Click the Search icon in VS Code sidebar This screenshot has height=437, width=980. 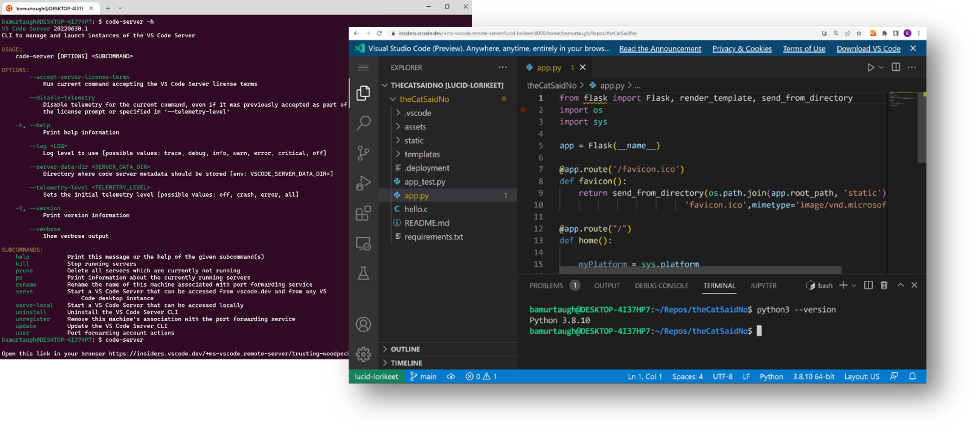(x=363, y=122)
